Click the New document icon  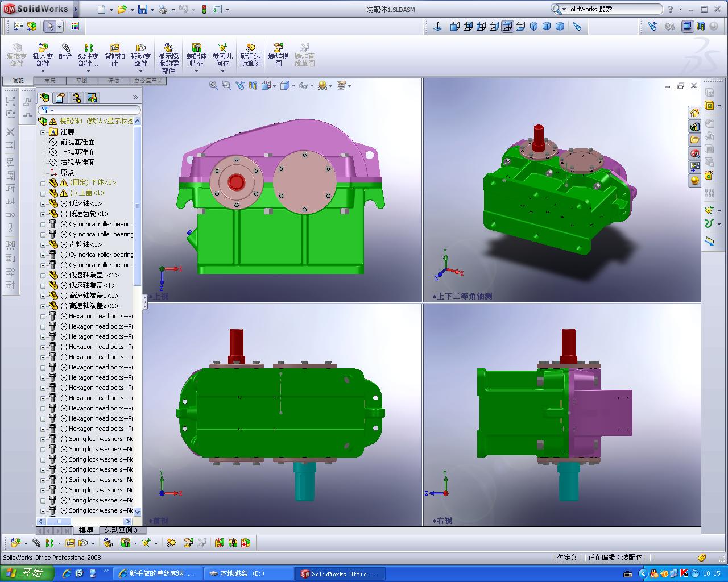click(102, 9)
